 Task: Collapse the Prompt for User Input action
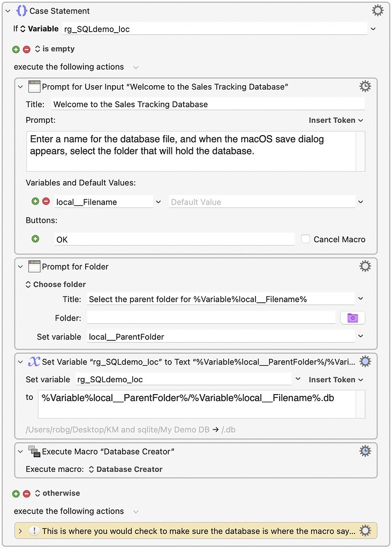click(x=20, y=87)
